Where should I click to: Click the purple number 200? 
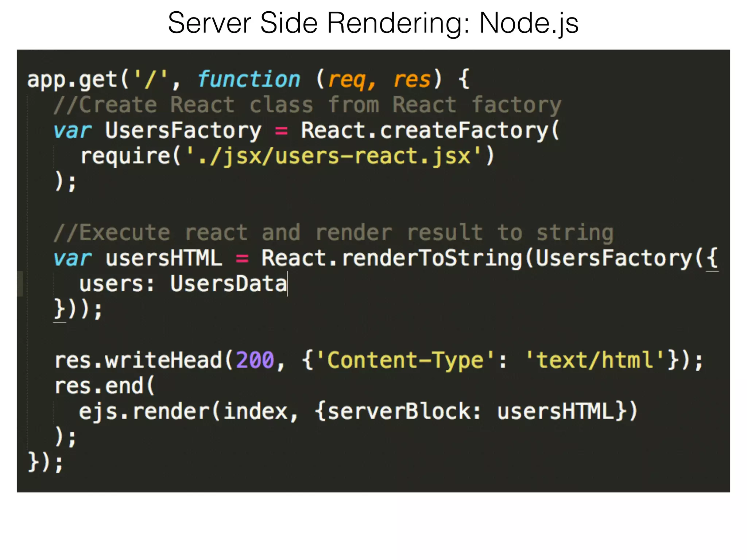(255, 361)
